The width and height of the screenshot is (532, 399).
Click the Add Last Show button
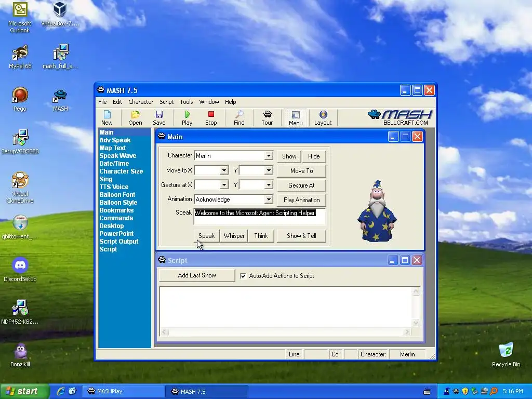(197, 275)
